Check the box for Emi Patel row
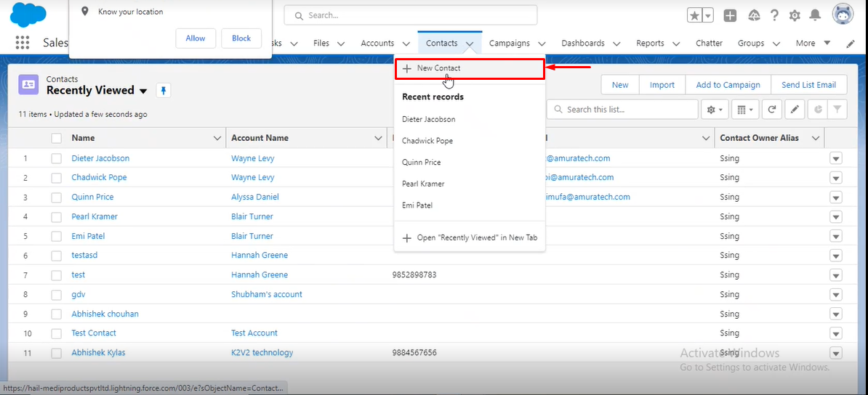This screenshot has width=868, height=395. click(x=57, y=236)
